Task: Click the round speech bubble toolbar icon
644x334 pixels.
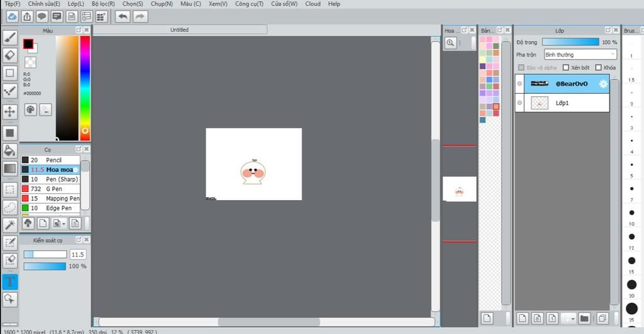Action: point(42,16)
